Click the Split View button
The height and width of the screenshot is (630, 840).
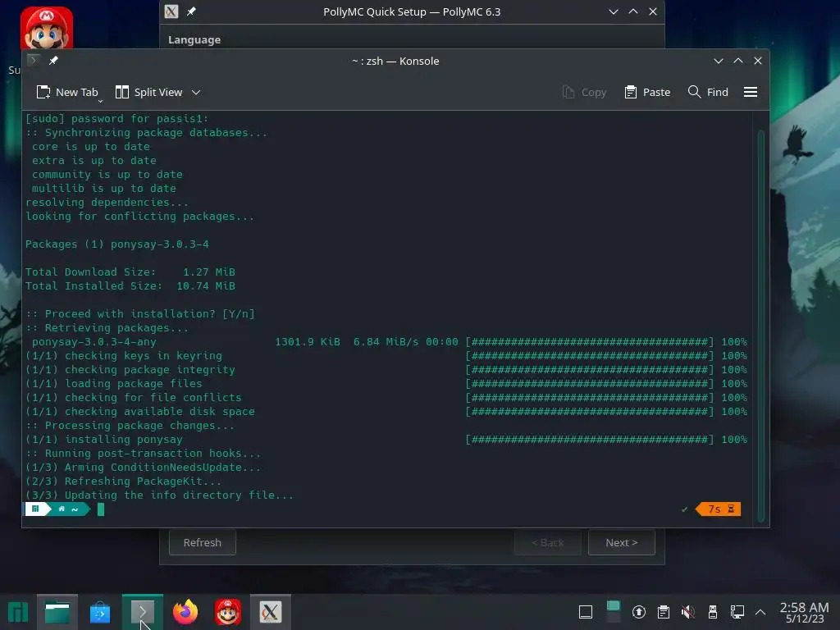click(x=149, y=92)
